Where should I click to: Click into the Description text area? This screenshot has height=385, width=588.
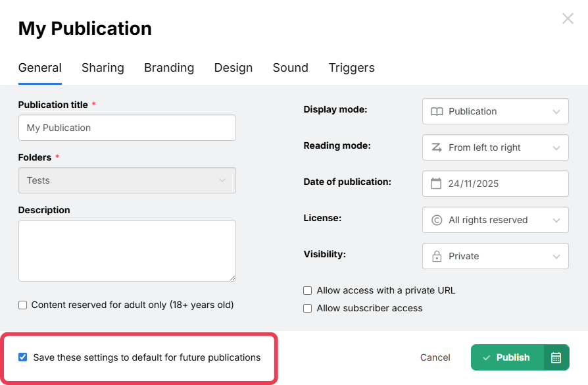[127, 251]
